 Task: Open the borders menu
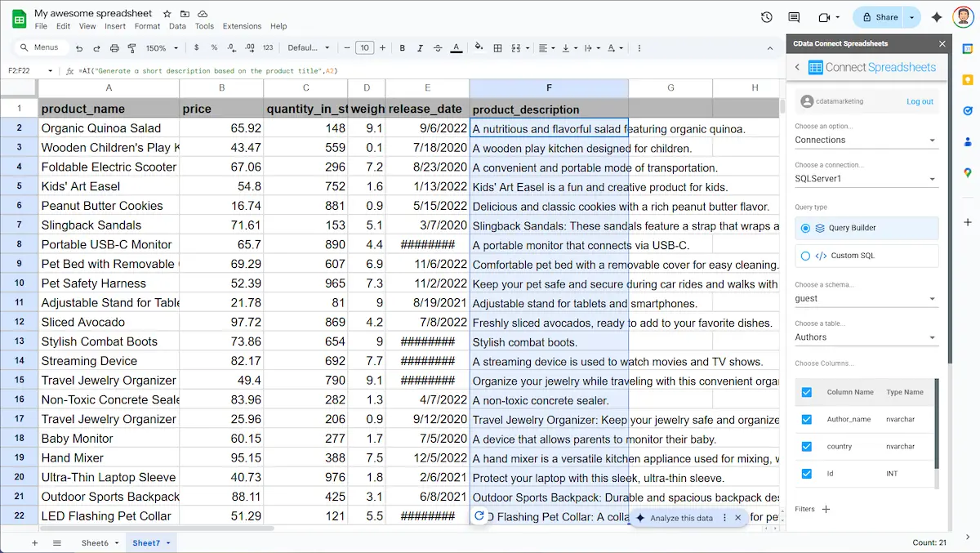(x=497, y=47)
